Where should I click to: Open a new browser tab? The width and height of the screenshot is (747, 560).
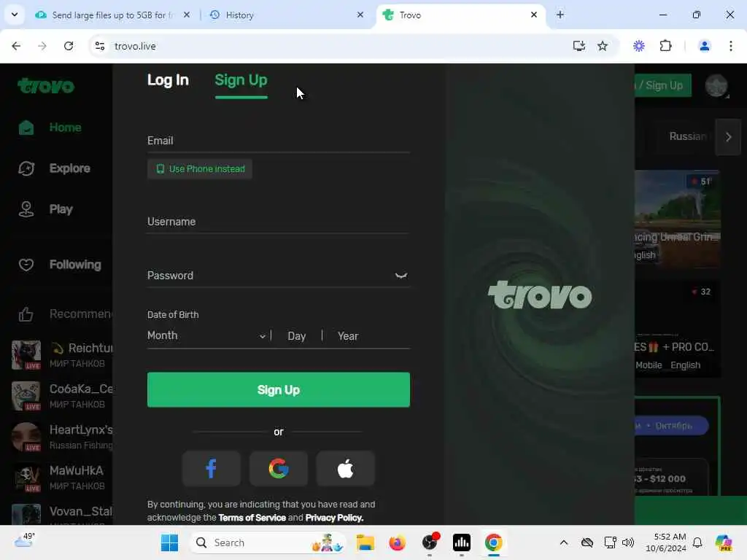click(x=560, y=15)
